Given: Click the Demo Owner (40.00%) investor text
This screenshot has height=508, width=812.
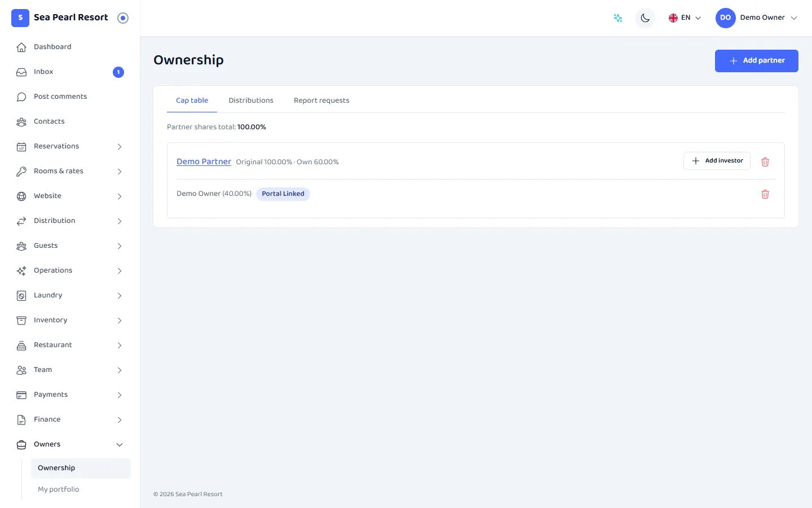Looking at the screenshot, I should 214,194.
